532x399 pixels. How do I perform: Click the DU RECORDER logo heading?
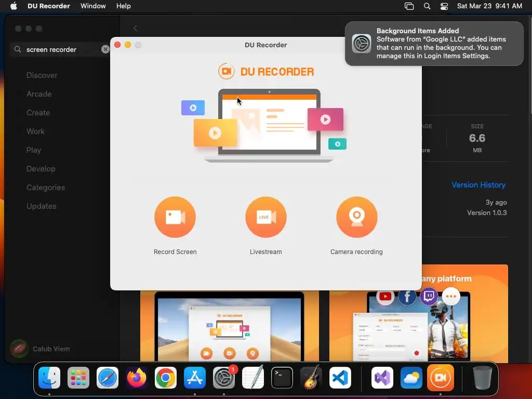coord(266,72)
